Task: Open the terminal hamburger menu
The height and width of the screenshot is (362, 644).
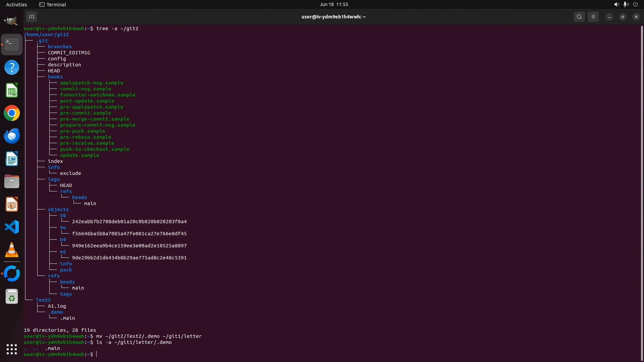Action: pyautogui.click(x=593, y=17)
